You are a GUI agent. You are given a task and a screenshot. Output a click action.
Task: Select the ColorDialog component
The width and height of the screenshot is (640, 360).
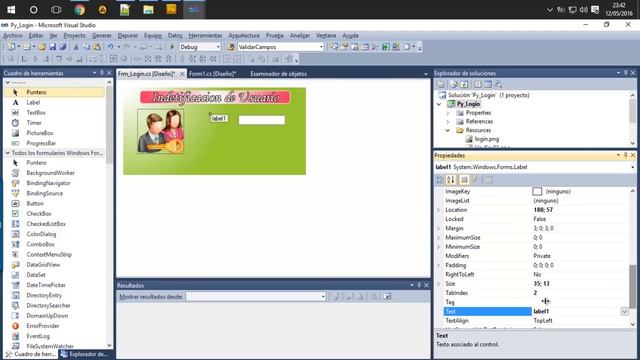[x=41, y=234]
